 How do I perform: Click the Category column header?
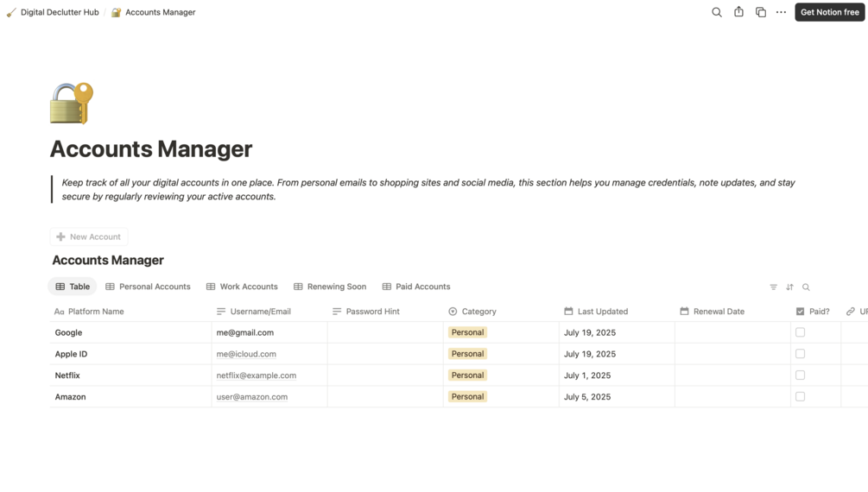coord(501,312)
